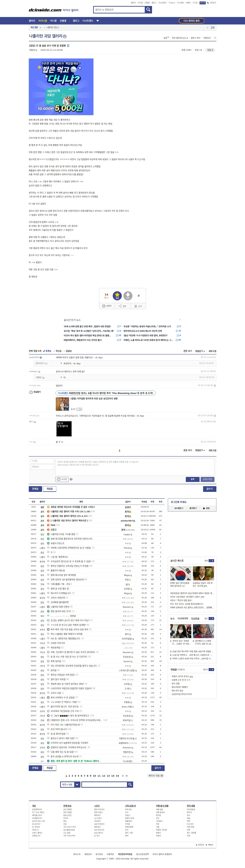
Task: Open the 인물갤 tab in navigation bar
Action: (x=63, y=21)
